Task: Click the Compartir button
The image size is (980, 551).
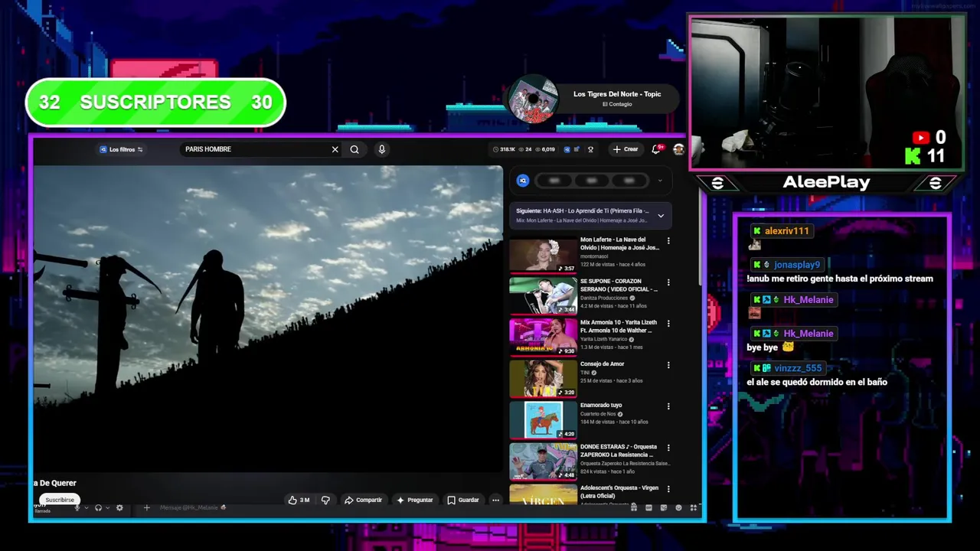Action: tap(363, 500)
